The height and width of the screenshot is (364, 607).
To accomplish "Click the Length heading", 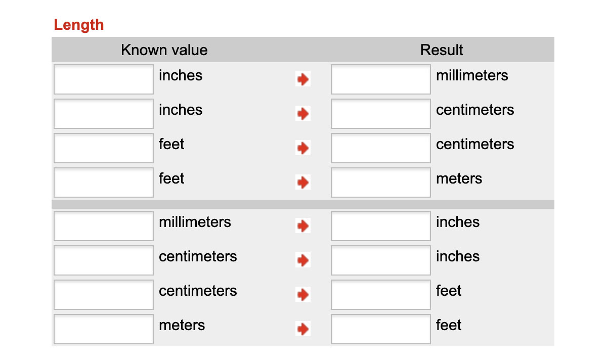I will point(79,24).
